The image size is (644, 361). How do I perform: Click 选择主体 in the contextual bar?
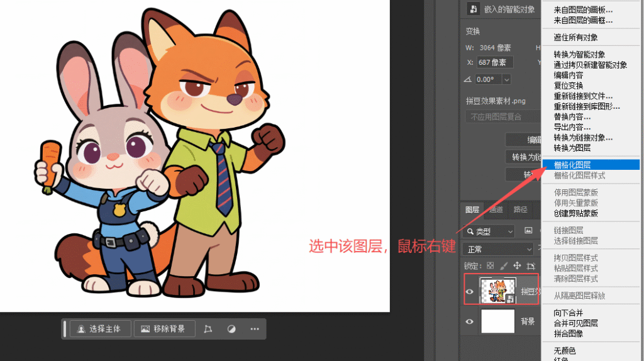[100, 329]
